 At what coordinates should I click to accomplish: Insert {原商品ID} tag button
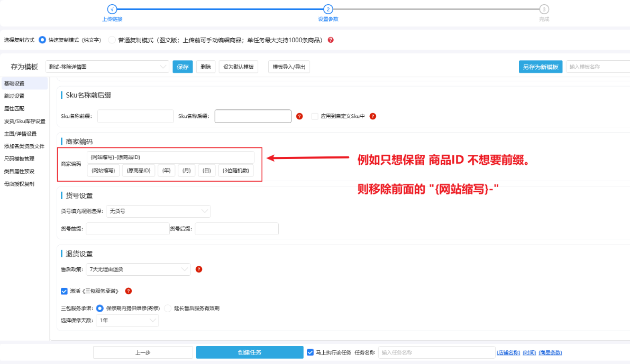pyautogui.click(x=139, y=171)
